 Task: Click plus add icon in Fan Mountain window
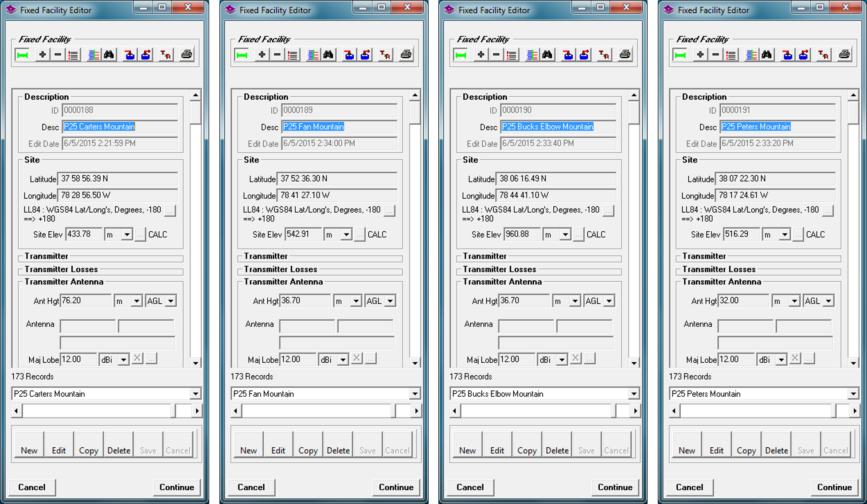(x=262, y=55)
